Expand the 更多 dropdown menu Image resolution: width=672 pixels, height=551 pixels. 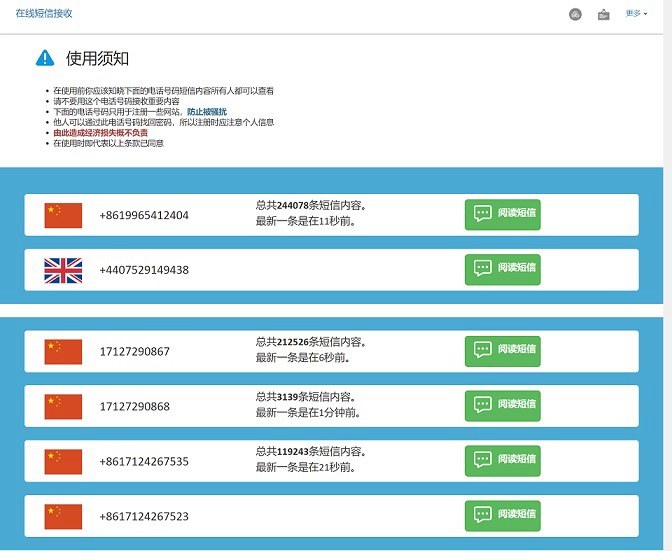point(636,14)
